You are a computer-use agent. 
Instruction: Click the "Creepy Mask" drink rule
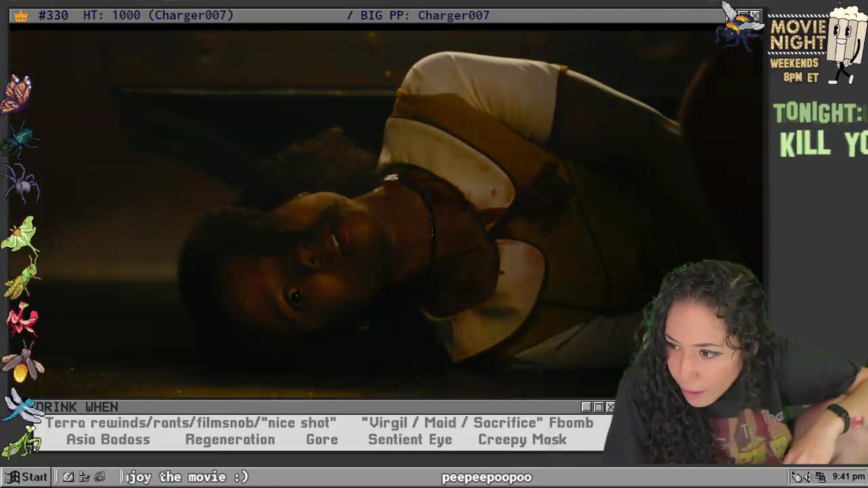[x=522, y=440]
